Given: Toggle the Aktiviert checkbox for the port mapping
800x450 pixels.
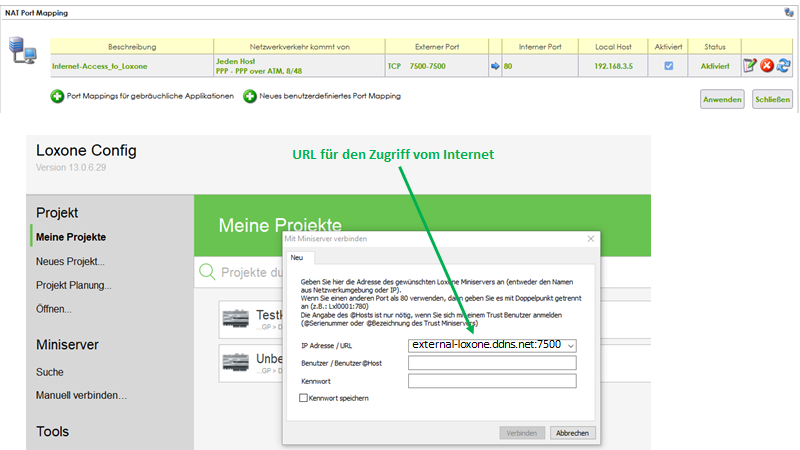Looking at the screenshot, I should coord(668,66).
